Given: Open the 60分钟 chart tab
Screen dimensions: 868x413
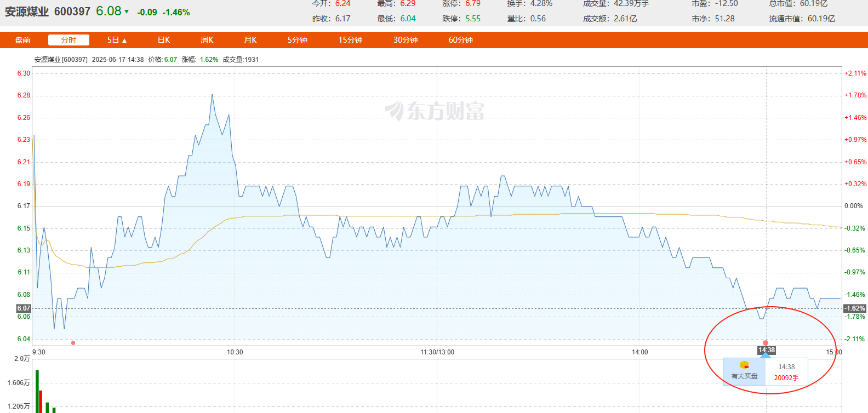Looking at the screenshot, I should [x=460, y=40].
